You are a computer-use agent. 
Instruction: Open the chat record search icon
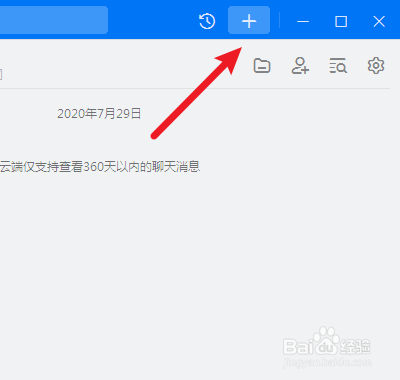[338, 65]
